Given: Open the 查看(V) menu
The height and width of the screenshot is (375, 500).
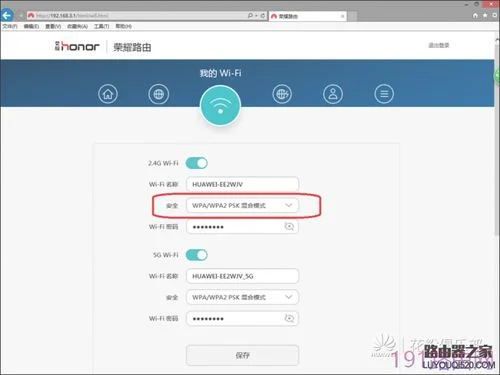Looking at the screenshot, I should [53, 26].
